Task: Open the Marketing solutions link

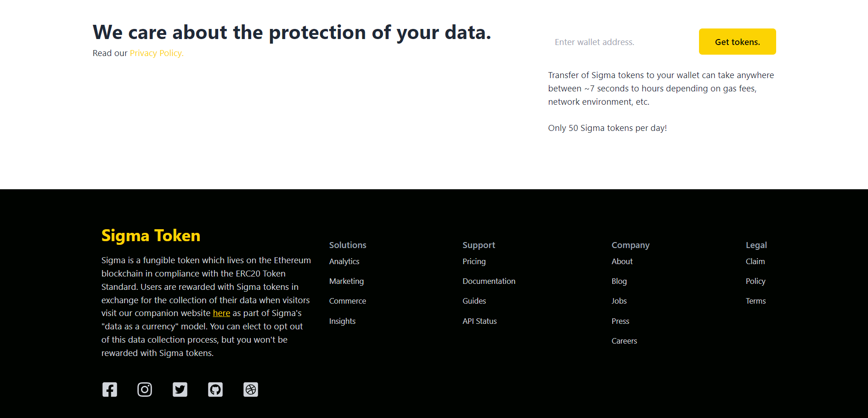Action: coord(346,281)
